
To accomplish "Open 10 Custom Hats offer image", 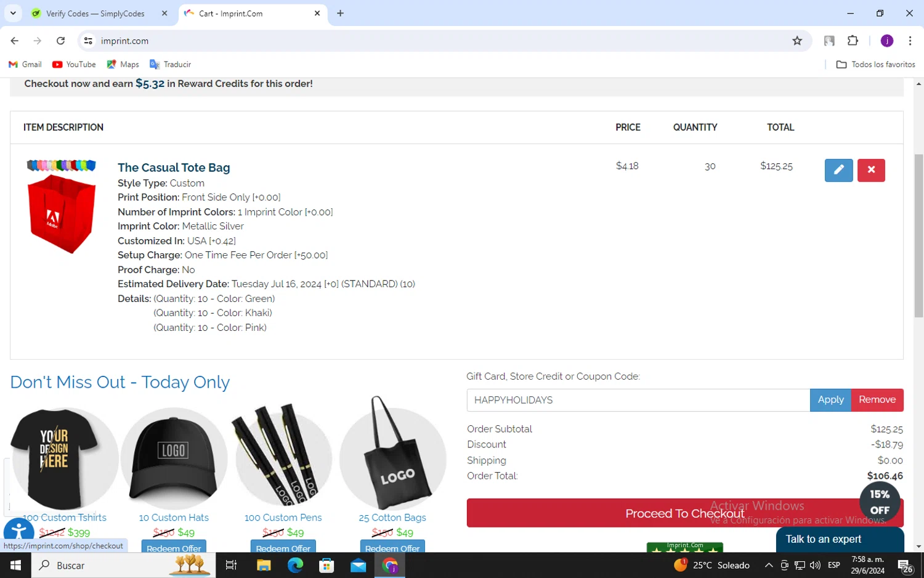I will coord(174,458).
